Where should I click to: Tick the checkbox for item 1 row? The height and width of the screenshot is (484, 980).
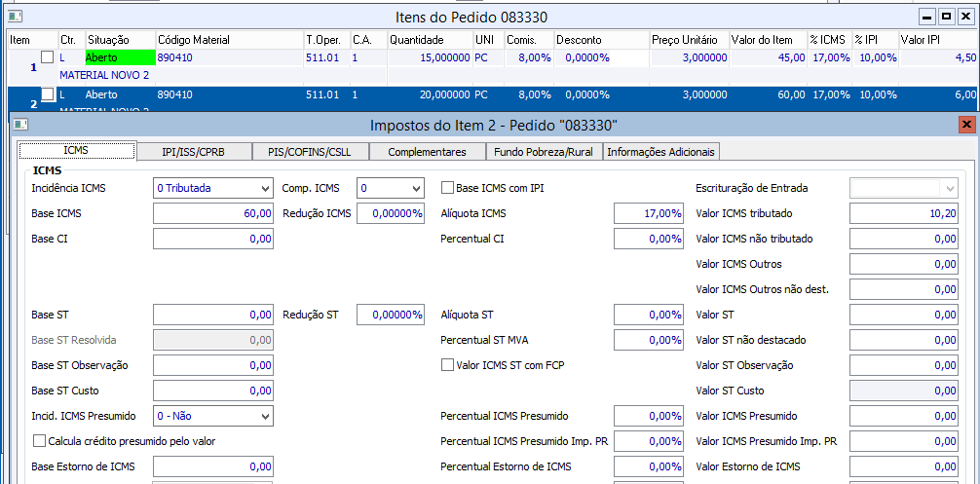point(47,57)
